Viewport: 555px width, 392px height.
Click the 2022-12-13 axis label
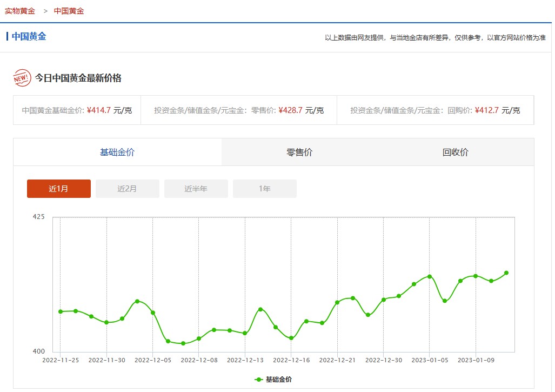point(245,360)
